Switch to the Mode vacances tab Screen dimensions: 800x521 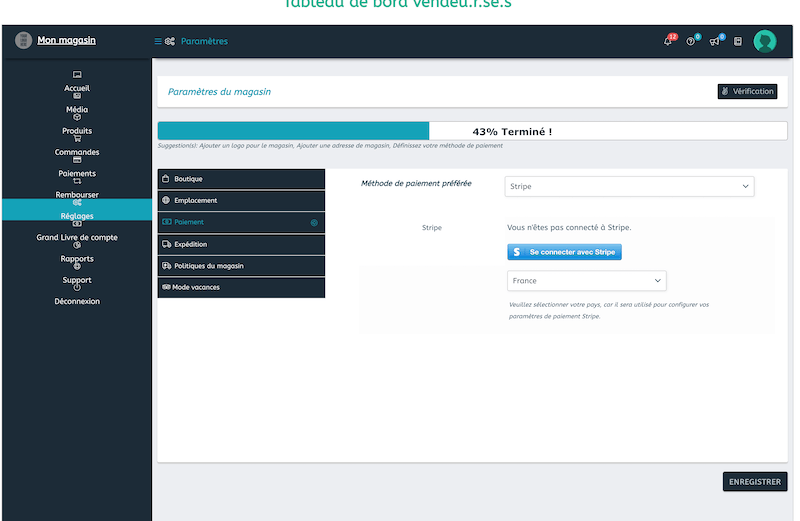tap(241, 287)
